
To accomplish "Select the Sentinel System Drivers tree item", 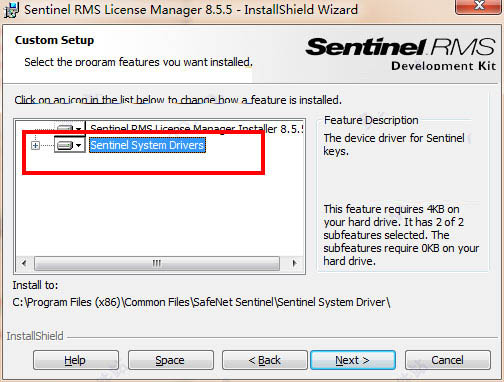I will click(x=147, y=145).
